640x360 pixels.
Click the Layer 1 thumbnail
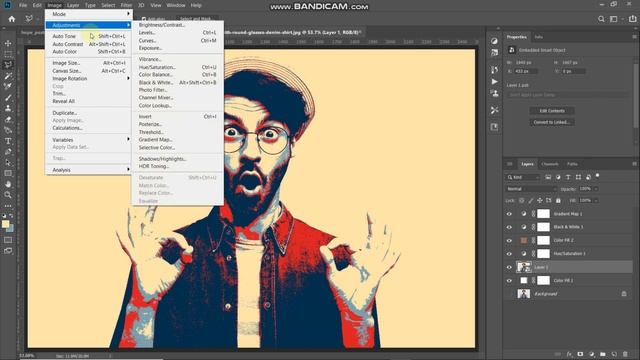524,267
